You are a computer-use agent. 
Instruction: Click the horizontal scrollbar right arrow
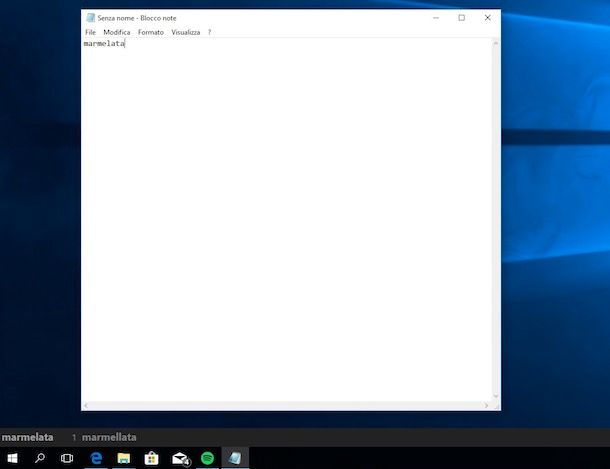(x=486, y=406)
